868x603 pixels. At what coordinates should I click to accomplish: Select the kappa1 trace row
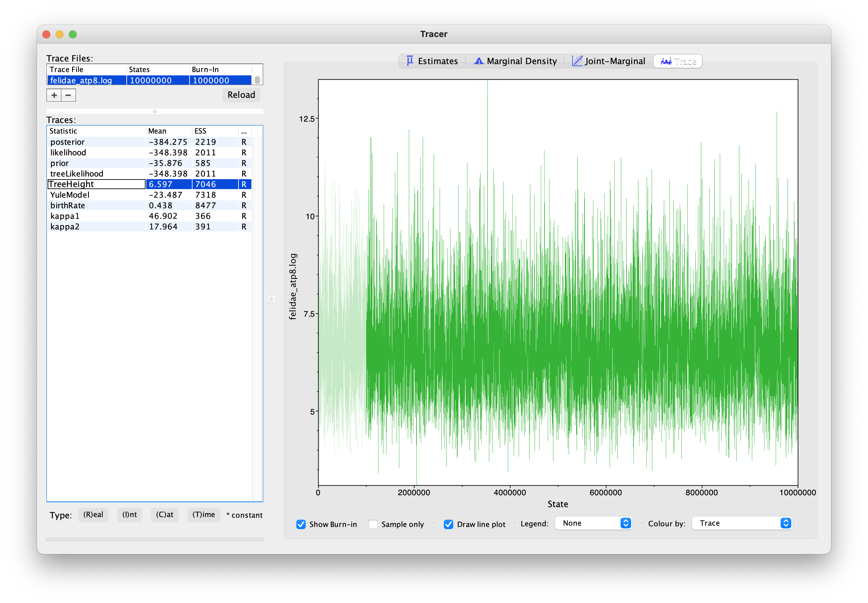pos(150,216)
